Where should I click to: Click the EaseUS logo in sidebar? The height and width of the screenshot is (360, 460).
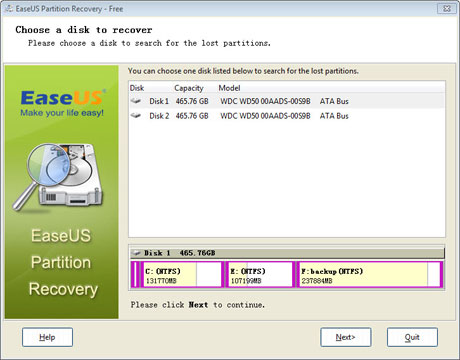[62, 103]
